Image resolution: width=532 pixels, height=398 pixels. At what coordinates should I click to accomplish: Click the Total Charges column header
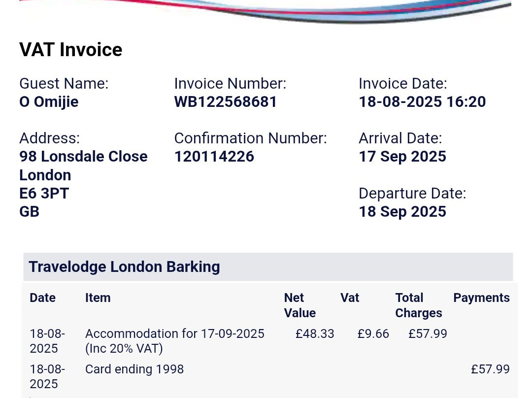click(x=418, y=305)
